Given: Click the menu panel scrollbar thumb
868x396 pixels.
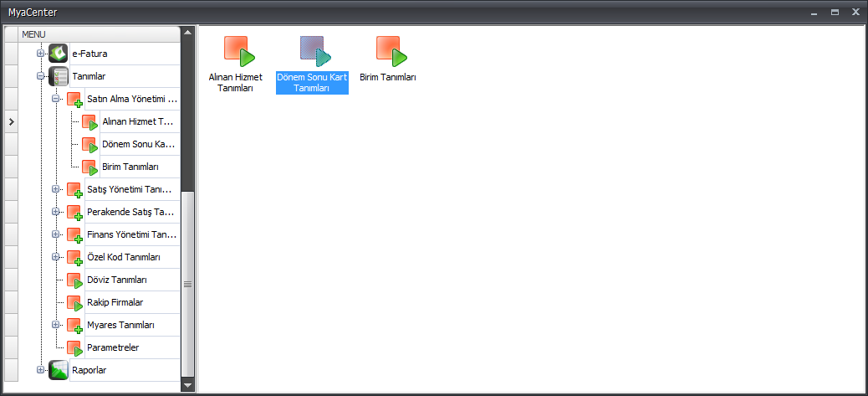Looking at the screenshot, I should [187, 284].
